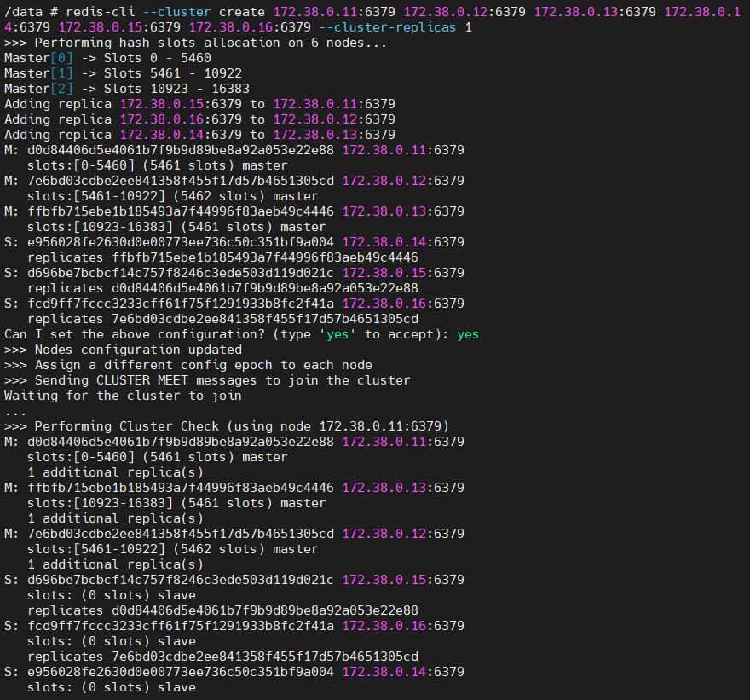Click the 'slots:[0-5460]' line under Performing Cluster Check
This screenshot has height=700, width=750.
[x=158, y=457]
